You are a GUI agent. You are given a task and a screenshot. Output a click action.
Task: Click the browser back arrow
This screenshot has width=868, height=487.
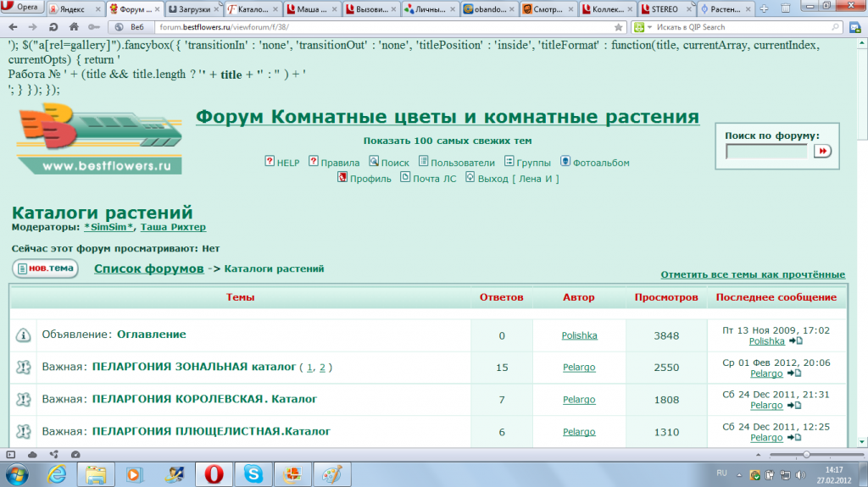pos(13,27)
